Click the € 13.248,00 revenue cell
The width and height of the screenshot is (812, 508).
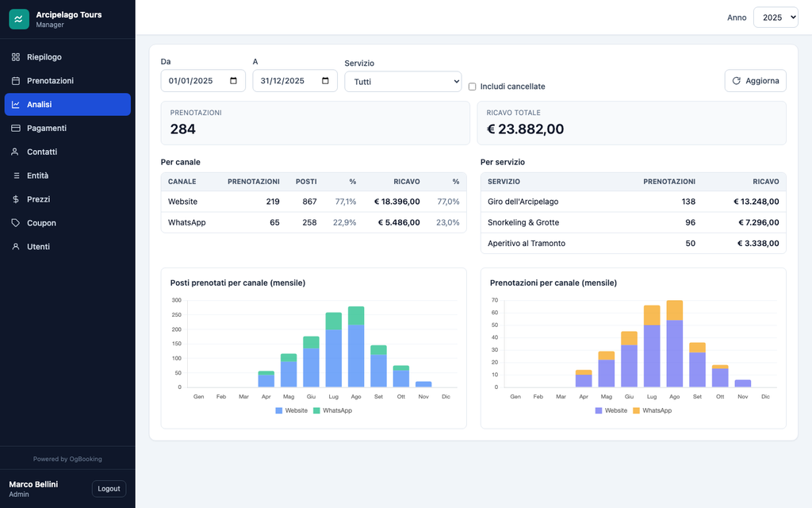756,202
